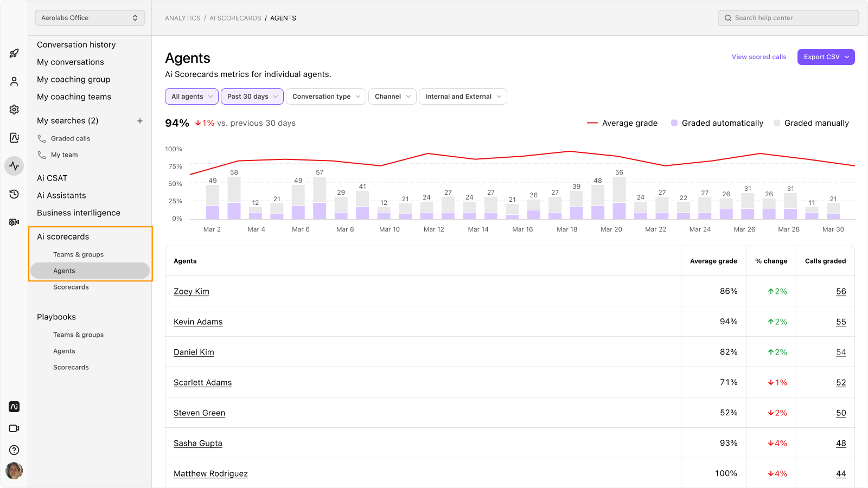Click phone icon beside Graded calls
Viewport: 868px width, 488px height.
(x=42, y=139)
